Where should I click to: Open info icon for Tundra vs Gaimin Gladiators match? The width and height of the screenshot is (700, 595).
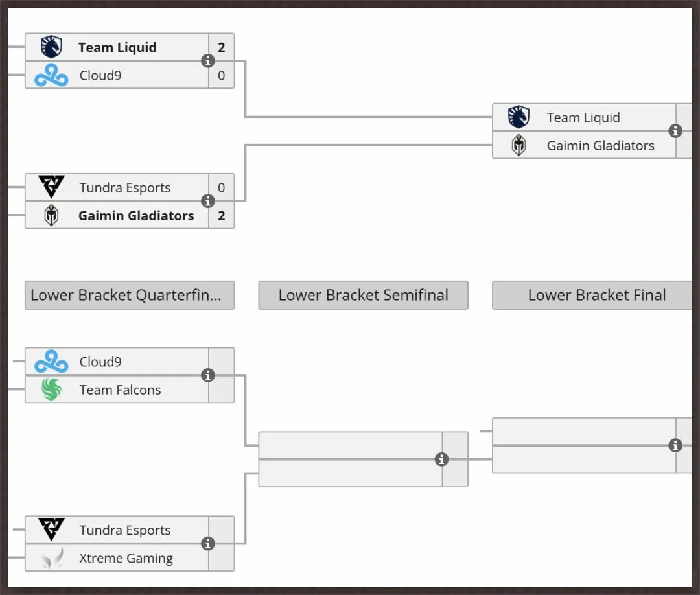(x=207, y=202)
